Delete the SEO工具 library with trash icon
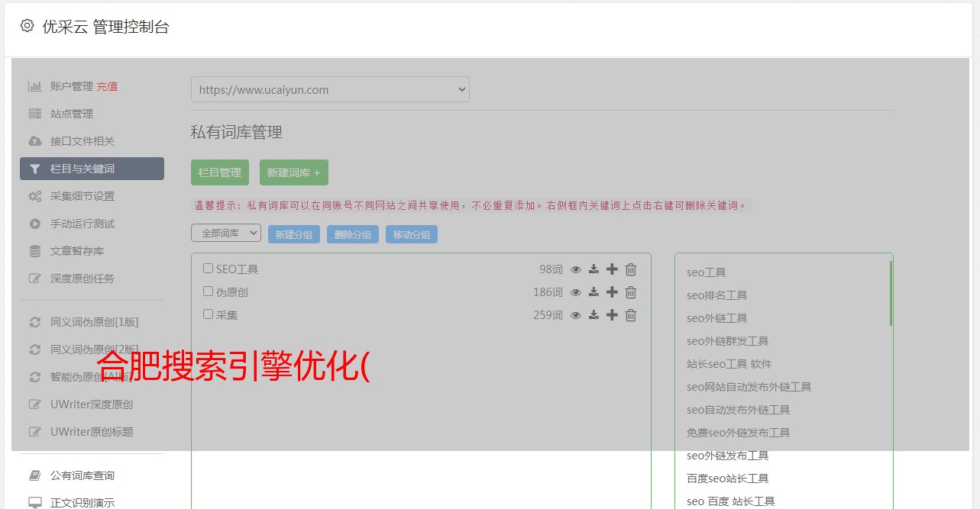 631,269
